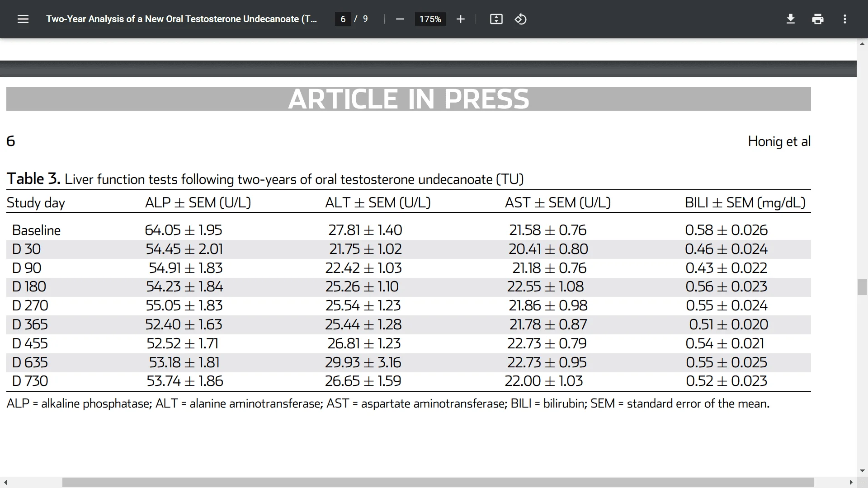The image size is (868, 488).
Task: Open the sidebar hamburger menu
Action: 23,19
